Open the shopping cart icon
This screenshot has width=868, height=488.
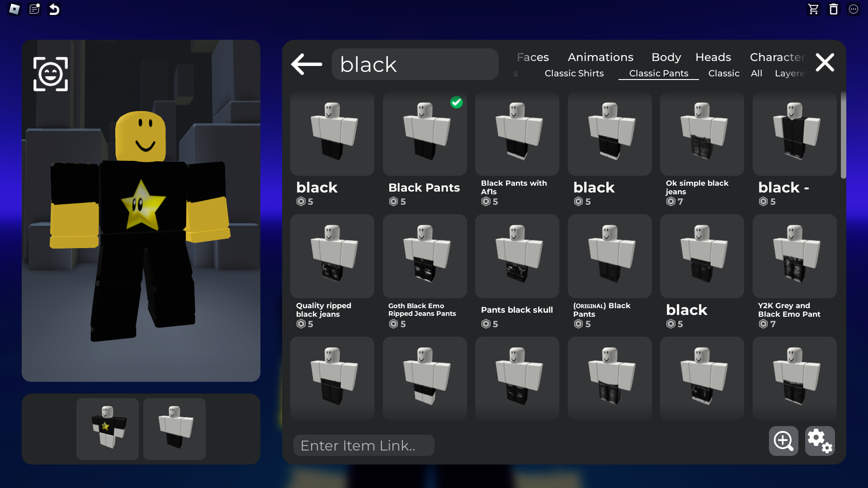pos(813,9)
